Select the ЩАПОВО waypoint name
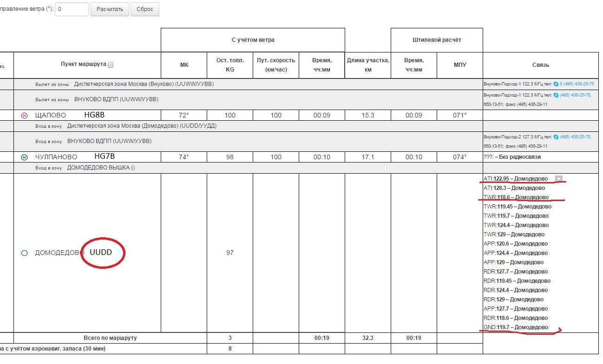Viewport: 603px width, 364px height. (x=51, y=115)
